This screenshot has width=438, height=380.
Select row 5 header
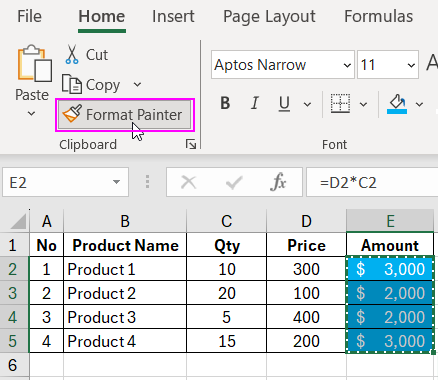pyautogui.click(x=14, y=341)
